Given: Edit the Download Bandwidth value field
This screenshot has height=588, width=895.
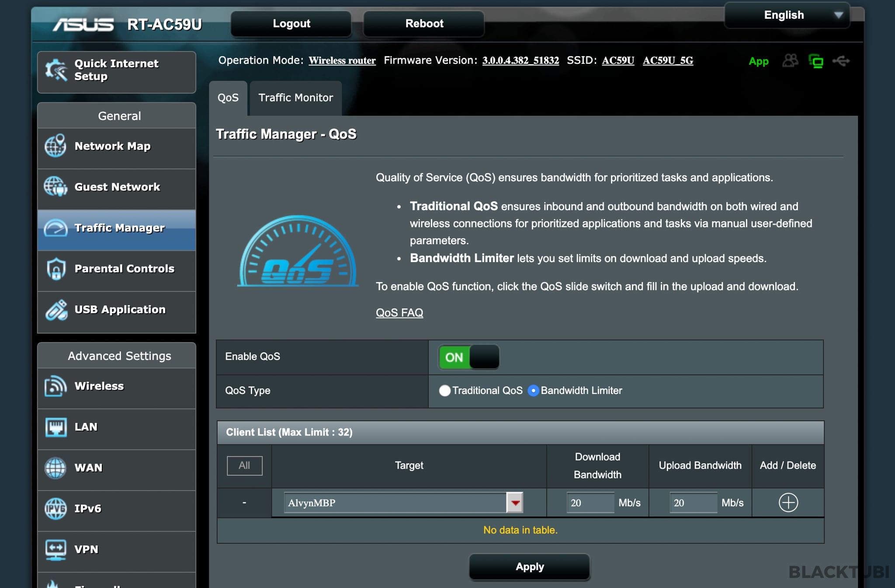Looking at the screenshot, I should 589,503.
